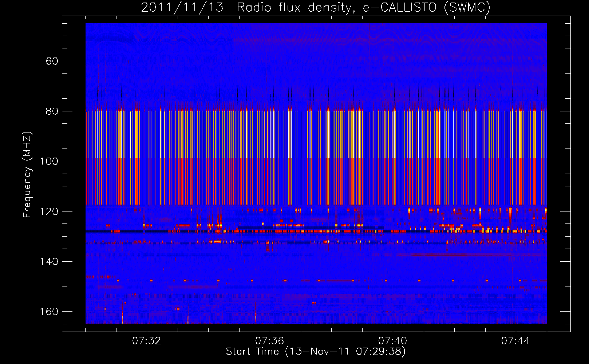The height and width of the screenshot is (364, 589).
Task: Click the 140 frequency tick label
Action: (x=49, y=261)
